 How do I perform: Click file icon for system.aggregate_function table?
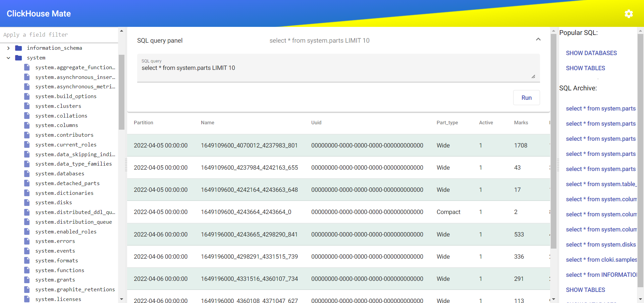pos(27,67)
